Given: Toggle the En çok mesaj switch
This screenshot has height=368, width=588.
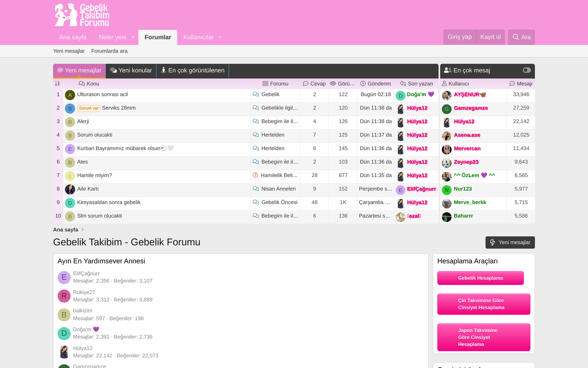Looking at the screenshot, I should pos(527,70).
